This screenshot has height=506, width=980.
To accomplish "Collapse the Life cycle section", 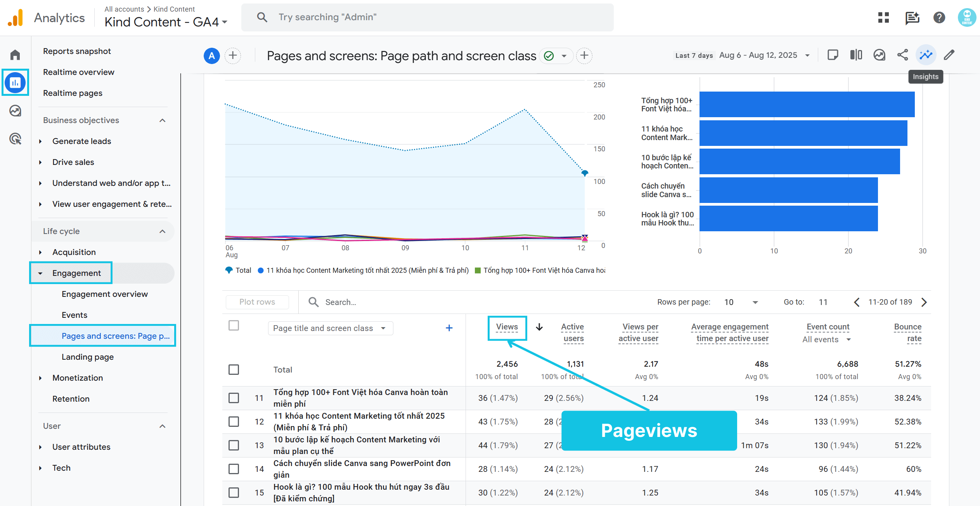I will [163, 231].
